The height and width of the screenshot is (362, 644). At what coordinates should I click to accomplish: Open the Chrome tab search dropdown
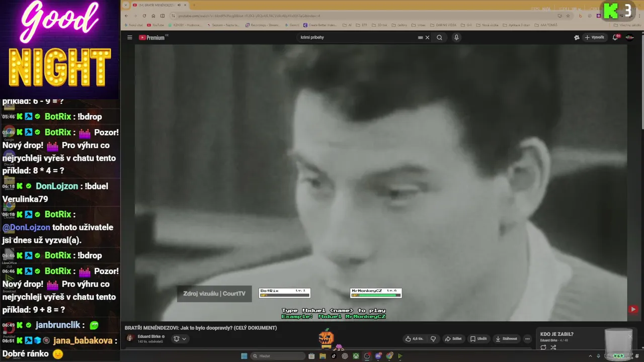pyautogui.click(x=126, y=5)
